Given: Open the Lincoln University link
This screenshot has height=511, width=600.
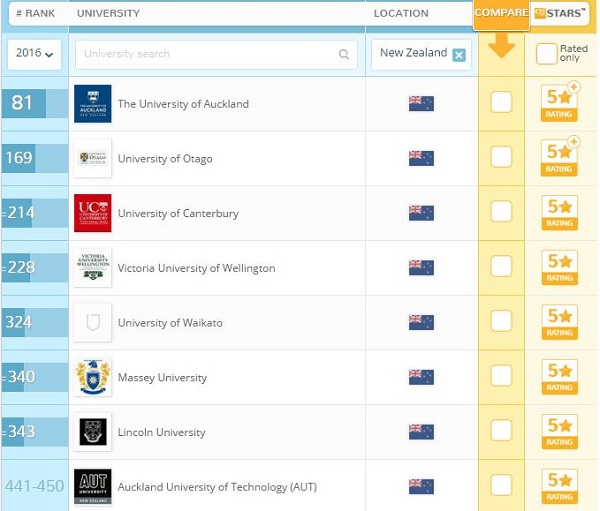Looking at the screenshot, I should [161, 433].
